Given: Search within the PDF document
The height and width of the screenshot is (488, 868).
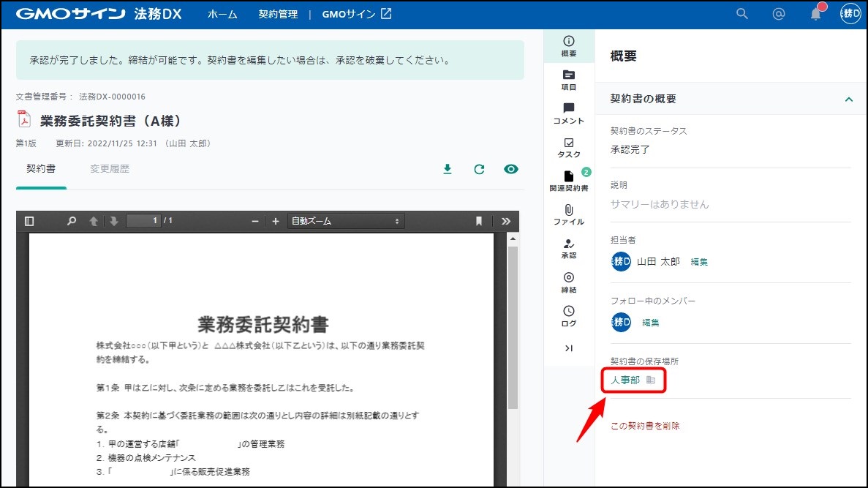Looking at the screenshot, I should pos(72,221).
